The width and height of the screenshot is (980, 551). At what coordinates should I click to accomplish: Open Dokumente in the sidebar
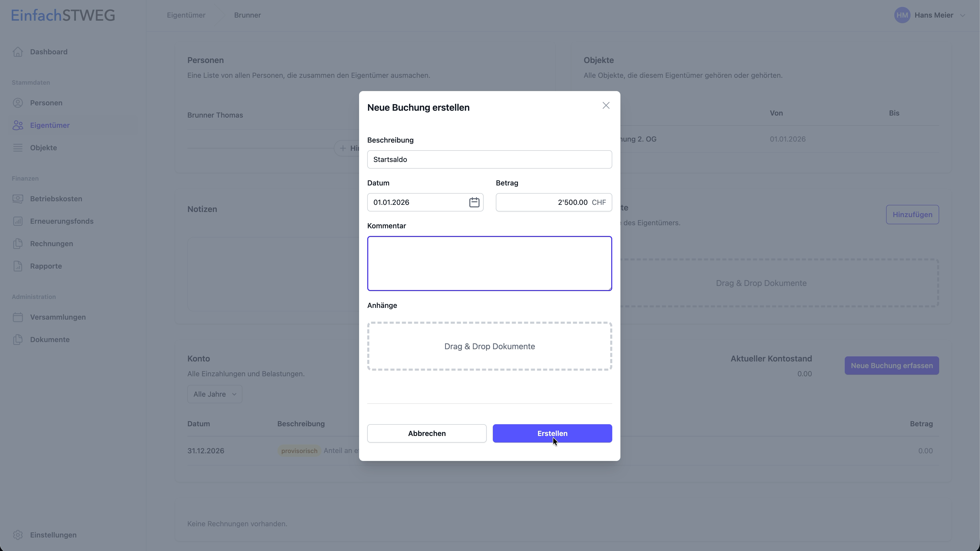coord(50,339)
